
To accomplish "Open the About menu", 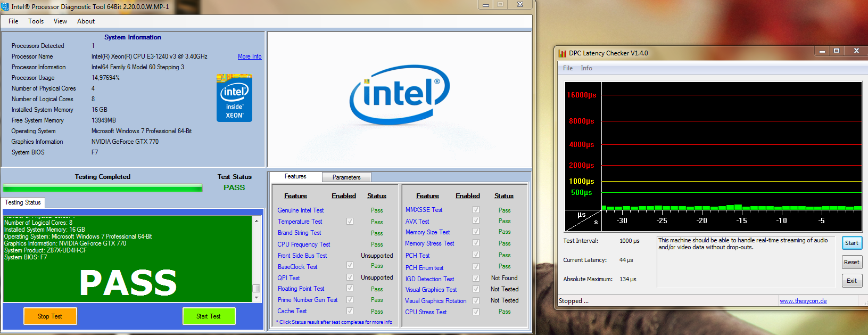I will tap(86, 21).
